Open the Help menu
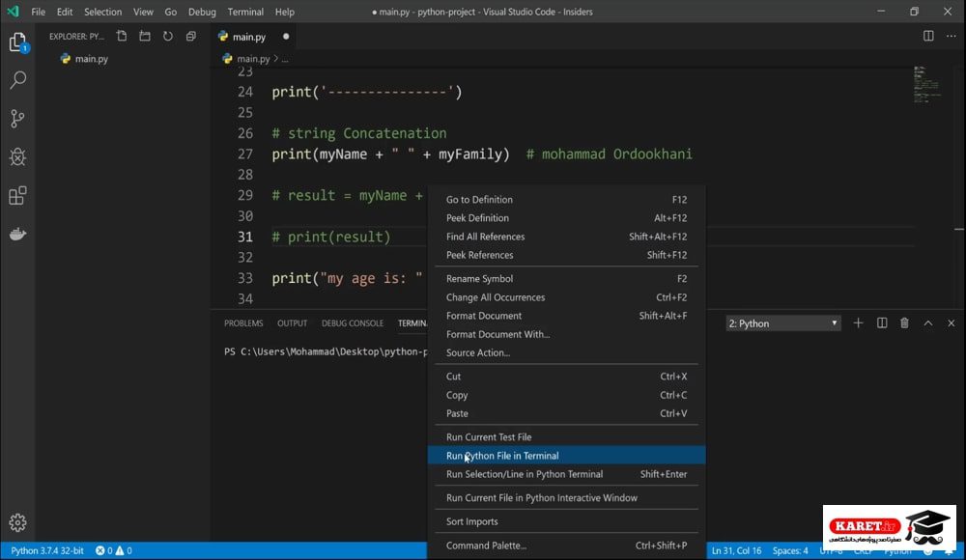This screenshot has width=966, height=560. [285, 12]
